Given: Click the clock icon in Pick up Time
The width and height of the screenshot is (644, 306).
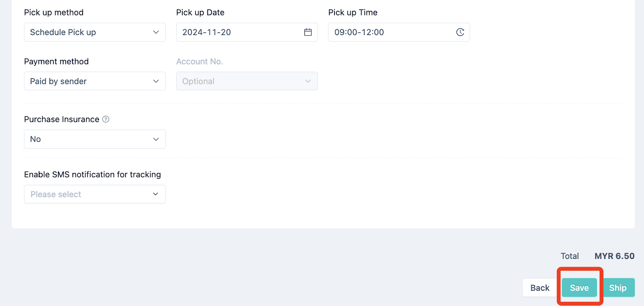Looking at the screenshot, I should point(460,32).
